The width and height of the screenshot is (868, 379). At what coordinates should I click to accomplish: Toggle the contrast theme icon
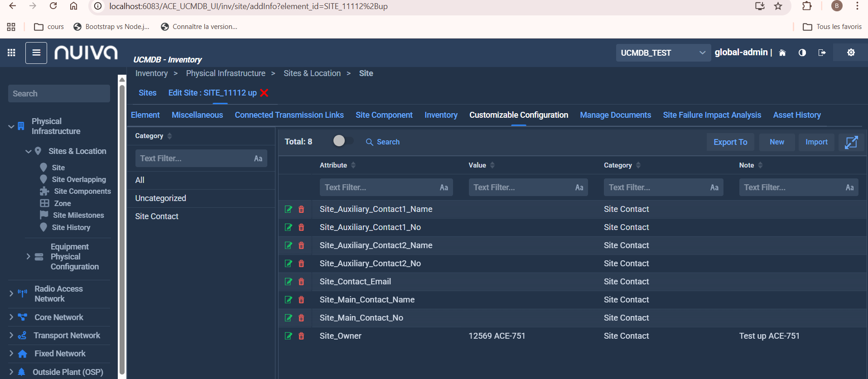(802, 53)
